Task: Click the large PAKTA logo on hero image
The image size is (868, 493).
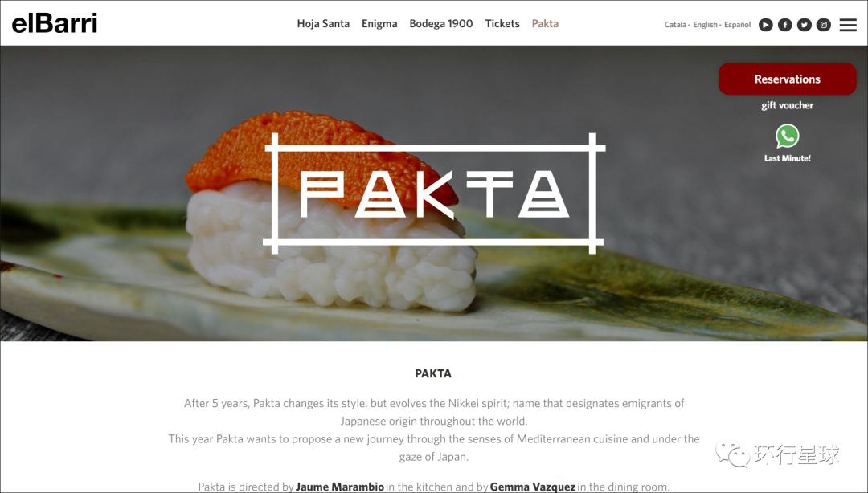Action: [x=433, y=194]
